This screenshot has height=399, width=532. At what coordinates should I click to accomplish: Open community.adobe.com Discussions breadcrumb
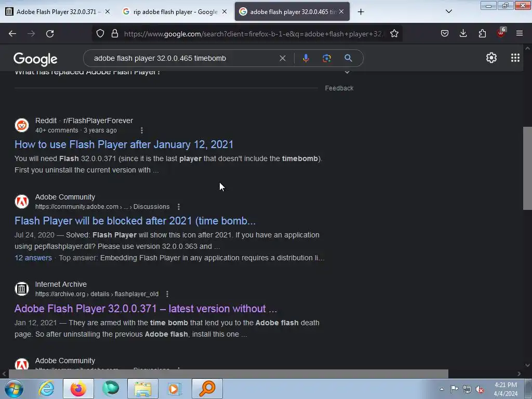tap(102, 207)
